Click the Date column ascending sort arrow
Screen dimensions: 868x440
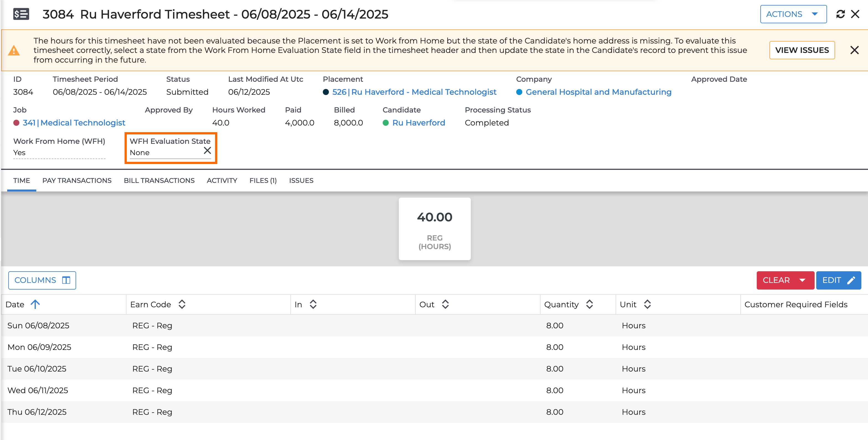click(x=35, y=305)
